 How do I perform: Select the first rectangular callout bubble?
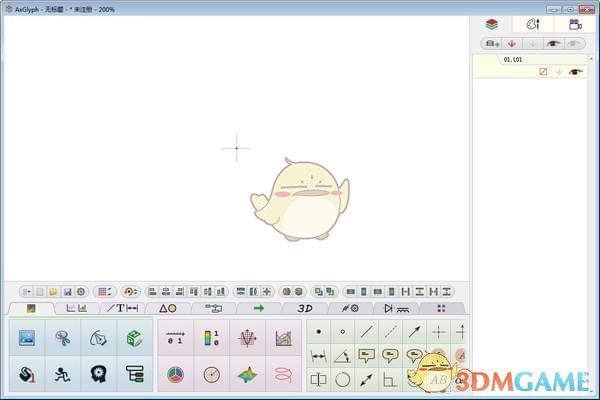tap(367, 356)
